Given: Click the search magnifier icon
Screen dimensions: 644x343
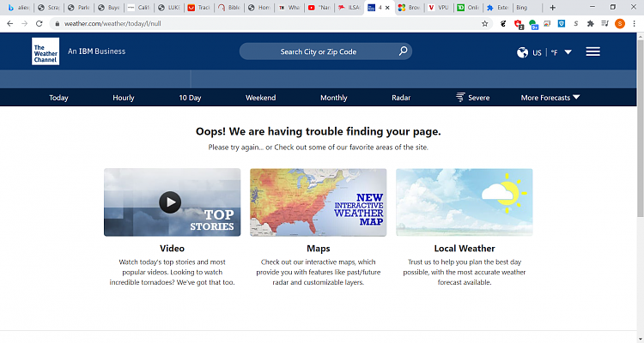Looking at the screenshot, I should click(403, 51).
